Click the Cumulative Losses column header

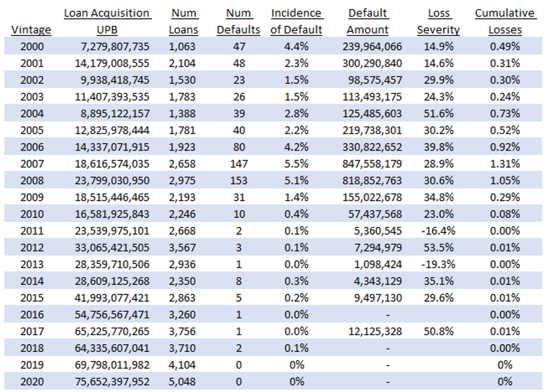[505, 21]
